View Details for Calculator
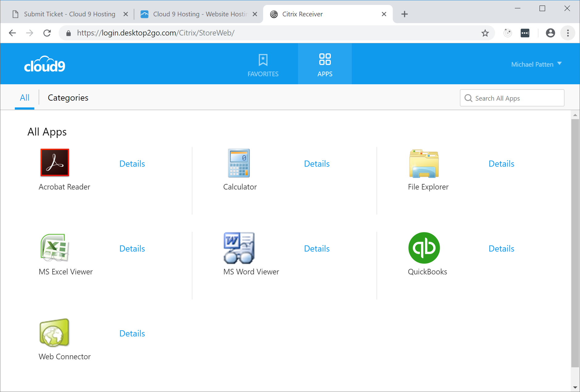580x392 pixels. [x=317, y=164]
